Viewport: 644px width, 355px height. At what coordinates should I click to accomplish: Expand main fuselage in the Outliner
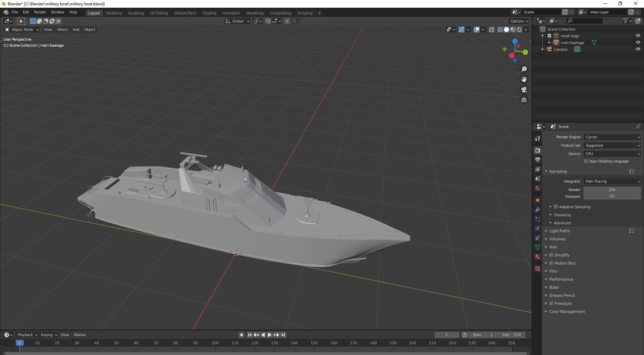549,43
